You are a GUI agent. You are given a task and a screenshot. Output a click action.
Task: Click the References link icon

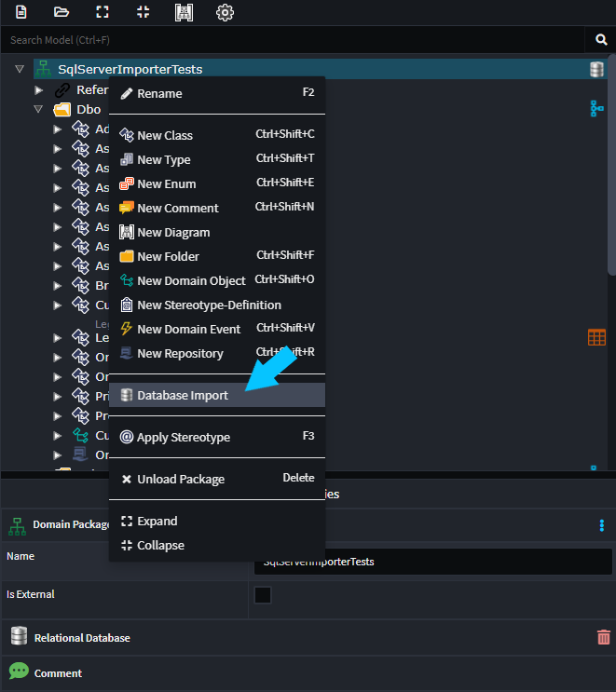(62, 90)
